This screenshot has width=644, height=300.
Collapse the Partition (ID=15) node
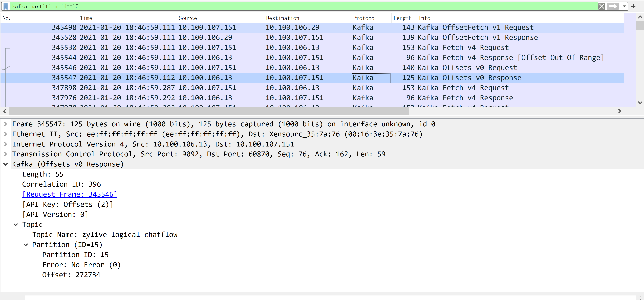(26, 245)
